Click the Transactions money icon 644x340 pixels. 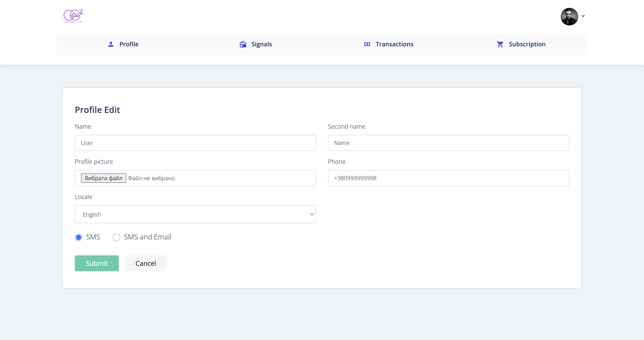[x=367, y=44]
